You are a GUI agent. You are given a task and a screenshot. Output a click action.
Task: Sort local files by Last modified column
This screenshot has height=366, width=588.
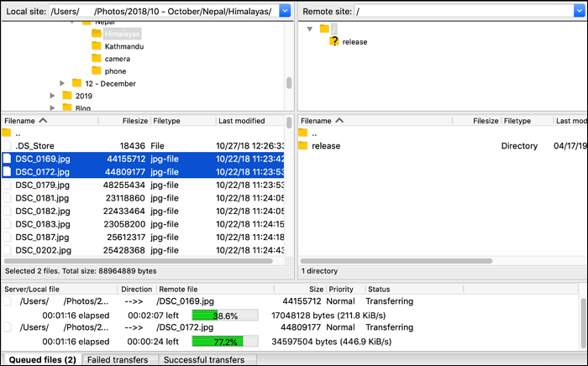pos(250,121)
